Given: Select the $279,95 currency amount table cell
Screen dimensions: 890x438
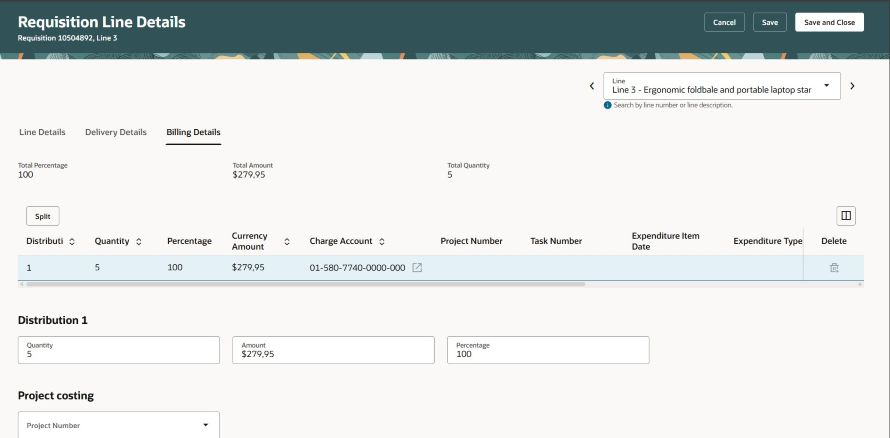Looking at the screenshot, I should click(x=248, y=267).
